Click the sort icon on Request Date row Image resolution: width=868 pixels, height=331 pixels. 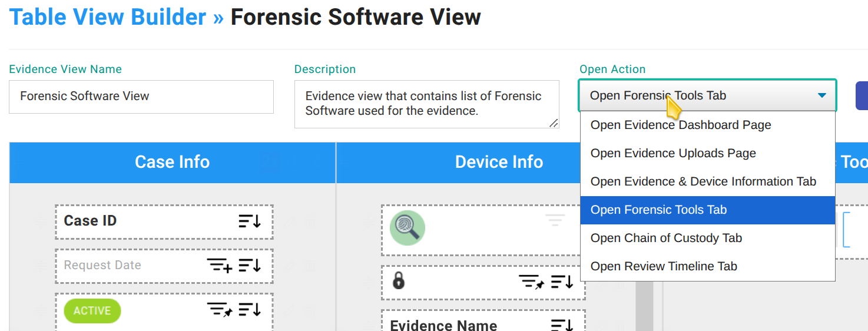(250, 266)
